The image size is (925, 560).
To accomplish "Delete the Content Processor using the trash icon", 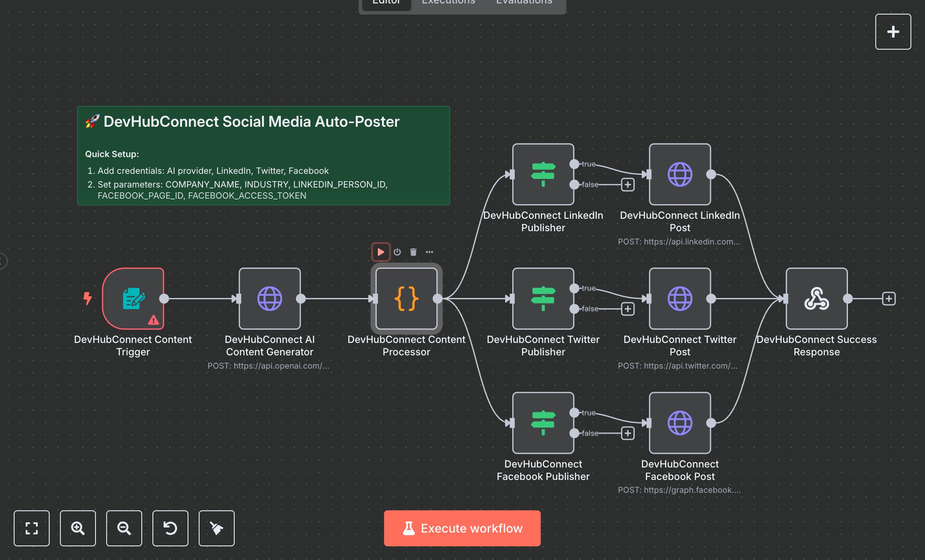I will point(413,252).
